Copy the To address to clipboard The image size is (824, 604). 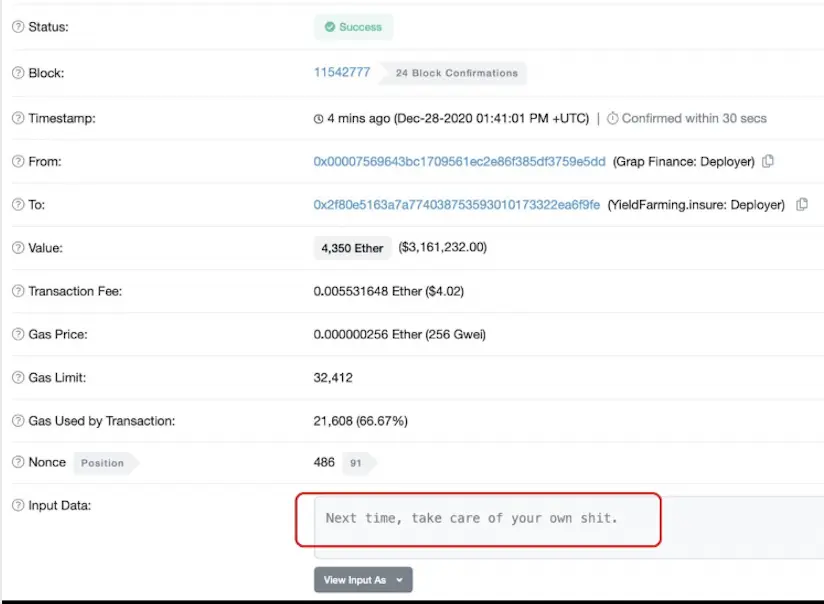point(802,204)
